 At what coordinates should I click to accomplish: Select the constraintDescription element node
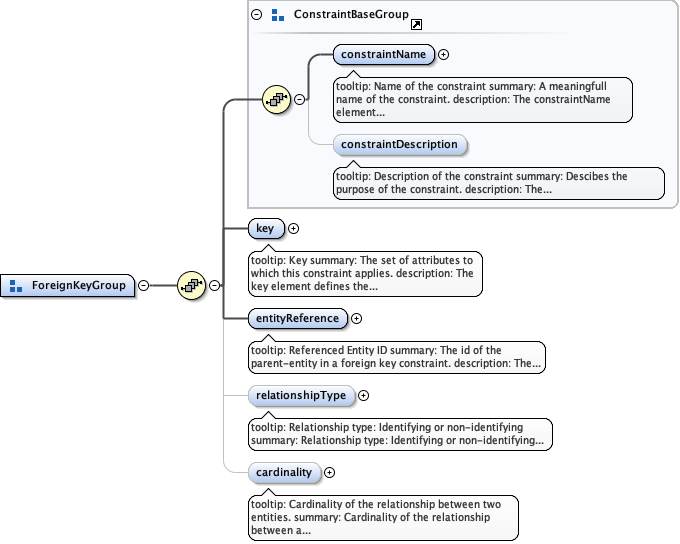pos(399,145)
